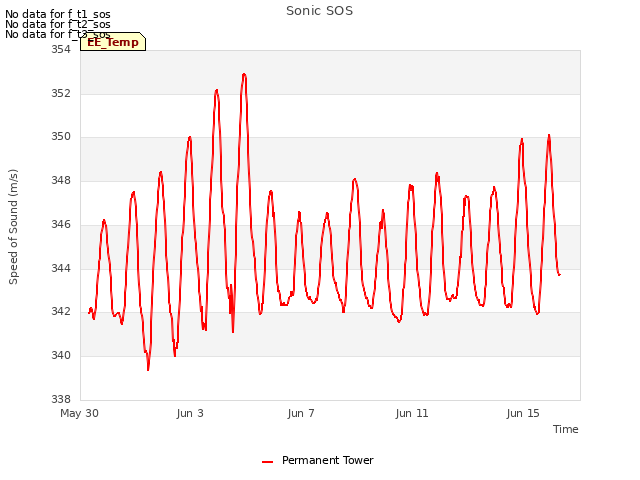640x480 pixels.
Task: Click the Jun 15 x-axis tick label
Action: pyautogui.click(x=523, y=413)
